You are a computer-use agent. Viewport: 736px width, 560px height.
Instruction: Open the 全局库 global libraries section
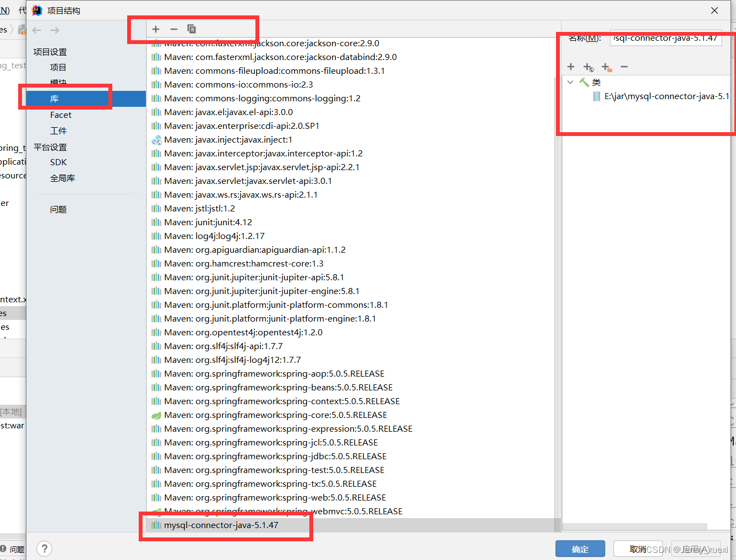pos(62,178)
